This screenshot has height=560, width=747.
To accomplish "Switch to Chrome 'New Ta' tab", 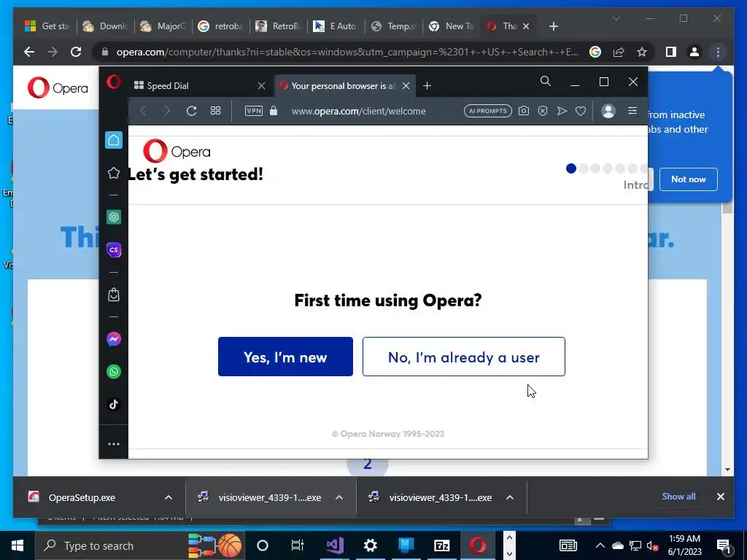I will [x=451, y=26].
